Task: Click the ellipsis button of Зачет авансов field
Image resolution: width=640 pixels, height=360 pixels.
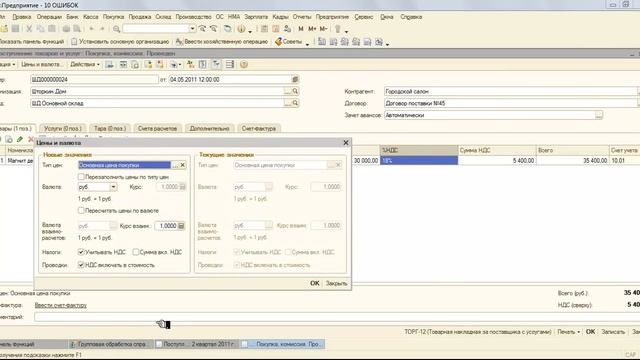Action: 598,116
